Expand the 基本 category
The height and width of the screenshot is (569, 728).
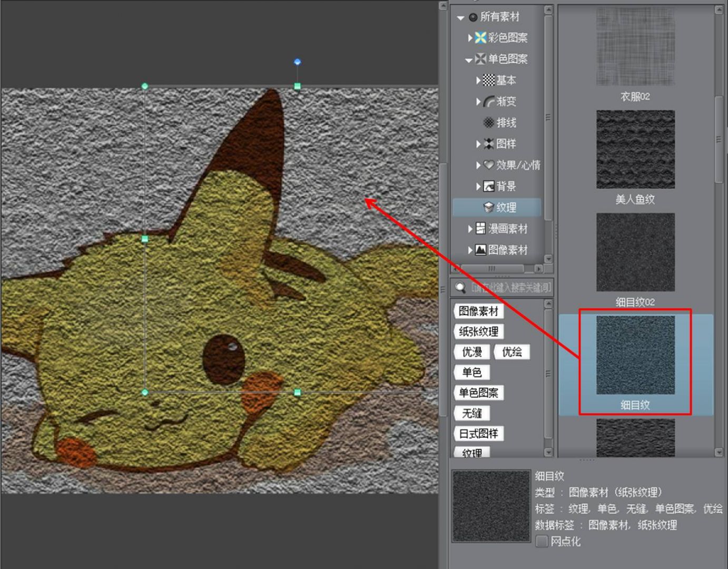[x=478, y=80]
